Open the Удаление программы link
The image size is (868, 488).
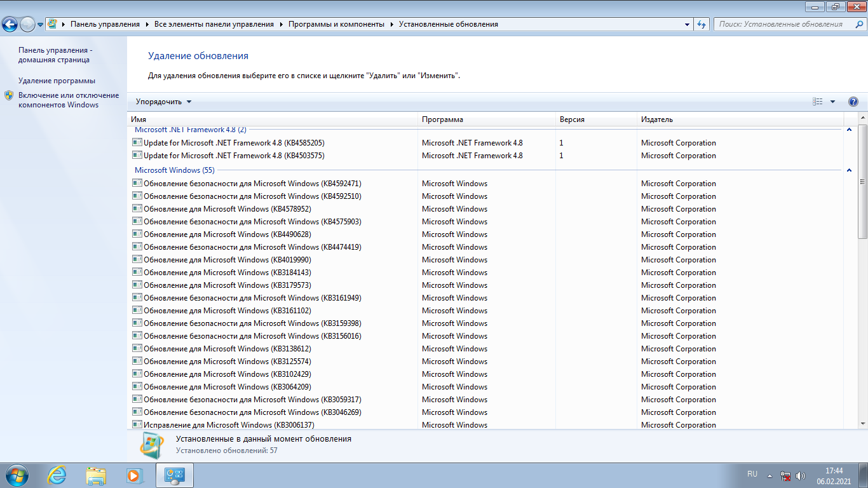click(x=57, y=81)
